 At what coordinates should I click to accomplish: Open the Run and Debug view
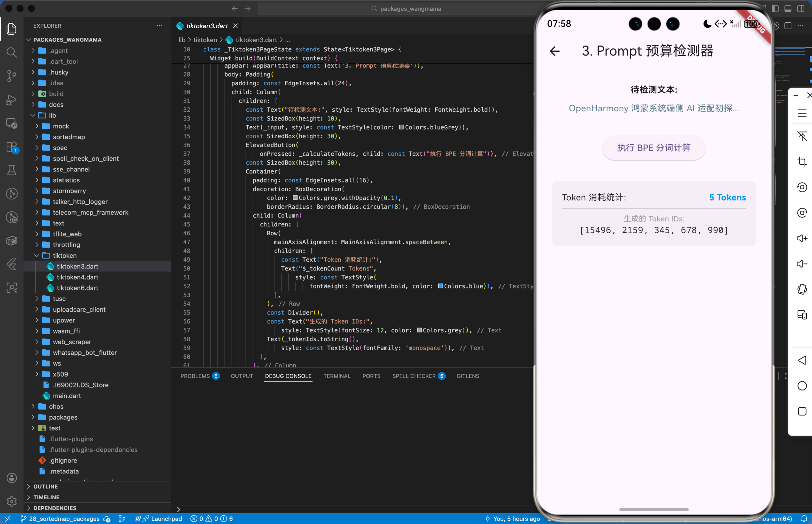coord(11,100)
